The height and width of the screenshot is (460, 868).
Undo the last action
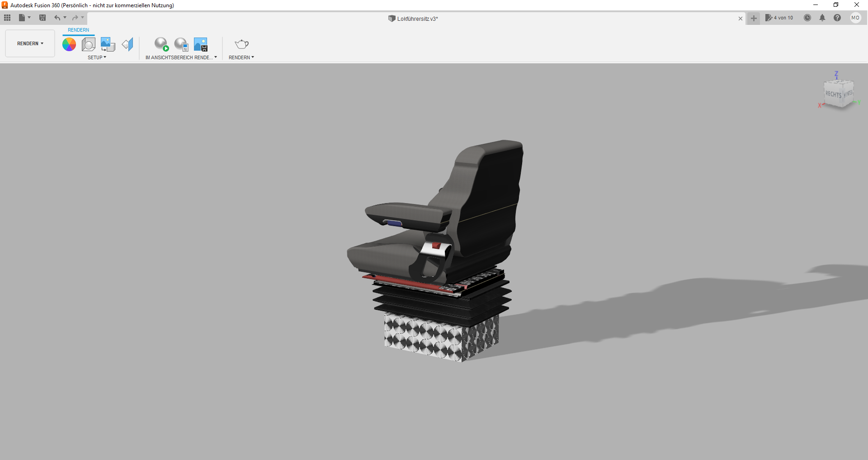[x=57, y=18]
